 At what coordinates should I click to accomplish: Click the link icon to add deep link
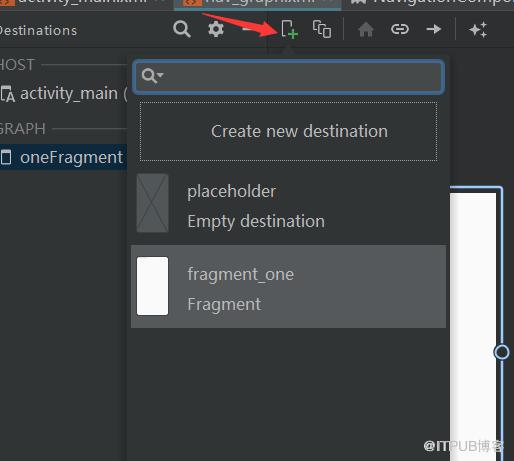point(400,29)
